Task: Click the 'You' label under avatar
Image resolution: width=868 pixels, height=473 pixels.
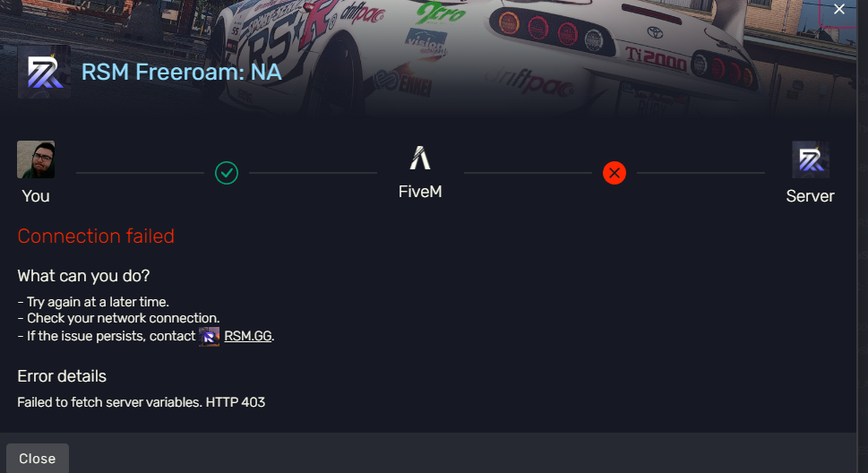Action: click(x=36, y=196)
